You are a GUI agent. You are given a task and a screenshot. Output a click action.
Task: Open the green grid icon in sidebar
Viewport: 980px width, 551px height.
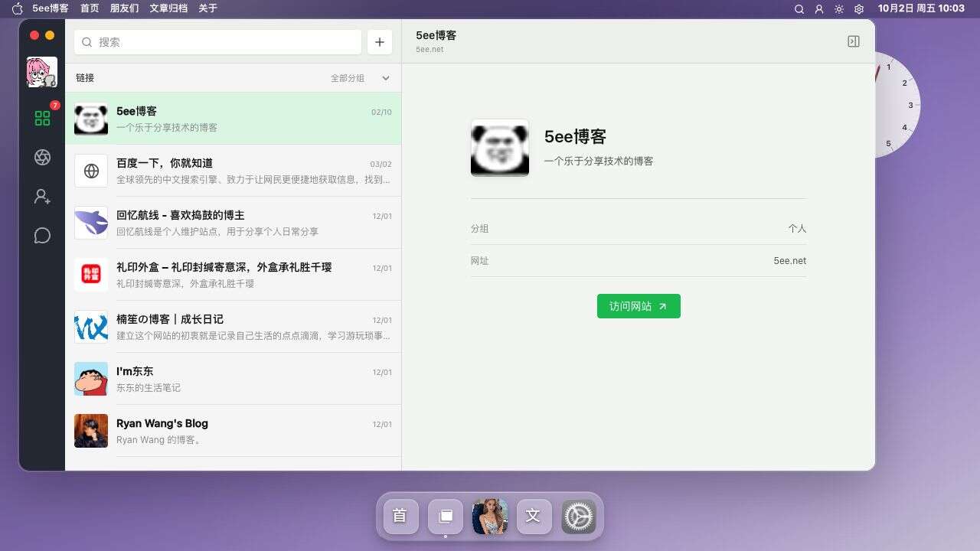coord(42,118)
